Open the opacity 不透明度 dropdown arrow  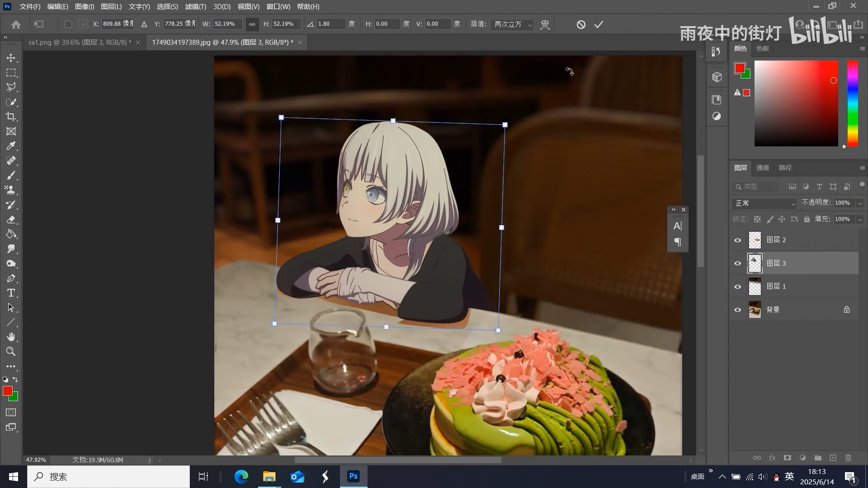[860, 203]
